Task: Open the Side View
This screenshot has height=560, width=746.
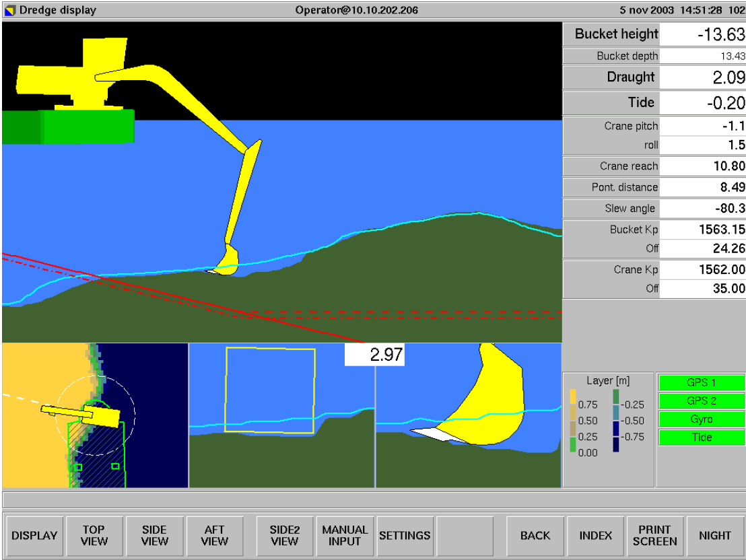Action: [x=154, y=535]
